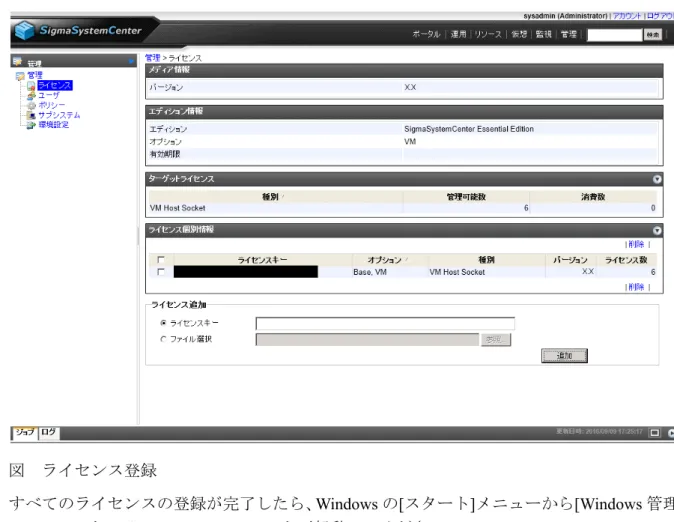Select the 管理 root tree node
The height and width of the screenshot is (522, 674).
click(x=35, y=75)
